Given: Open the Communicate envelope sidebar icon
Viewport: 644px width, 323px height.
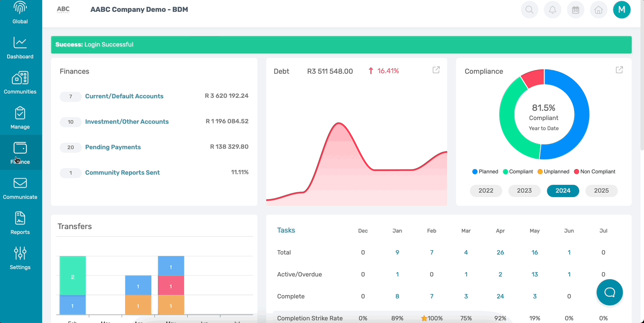Looking at the screenshot, I should tap(20, 183).
